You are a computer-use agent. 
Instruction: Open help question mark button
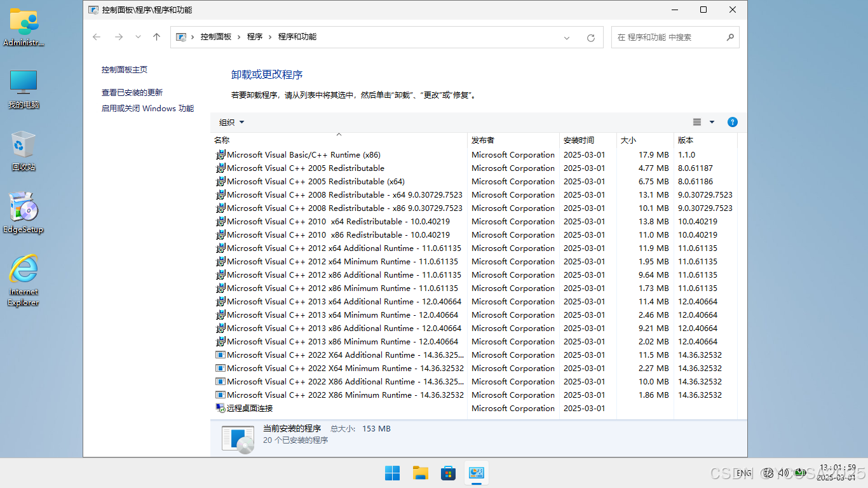pos(732,122)
